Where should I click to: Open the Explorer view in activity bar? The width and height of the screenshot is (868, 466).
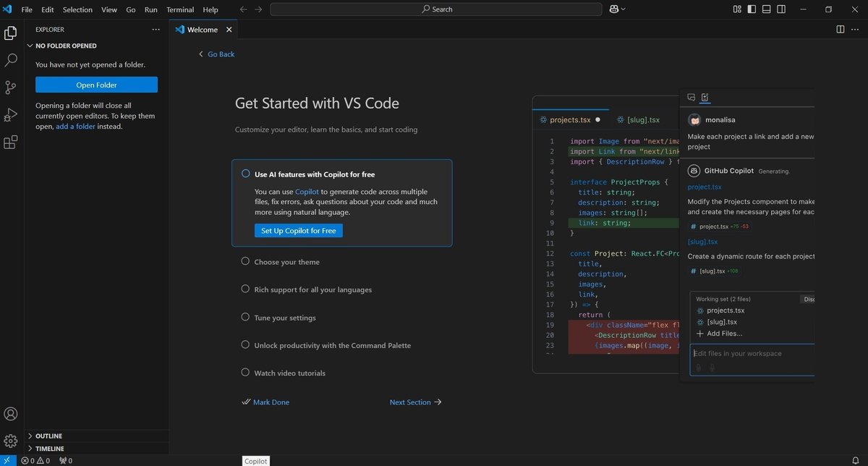[11, 33]
